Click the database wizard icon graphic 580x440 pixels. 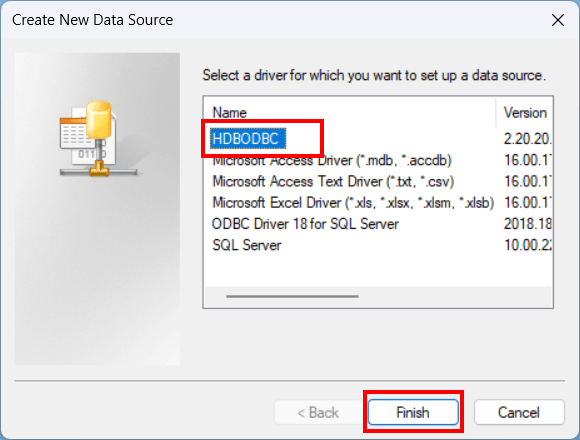pyautogui.click(x=98, y=138)
